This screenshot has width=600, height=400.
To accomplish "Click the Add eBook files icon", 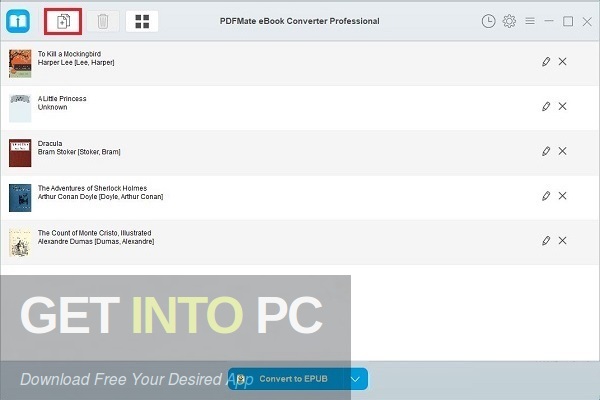I will click(63, 21).
